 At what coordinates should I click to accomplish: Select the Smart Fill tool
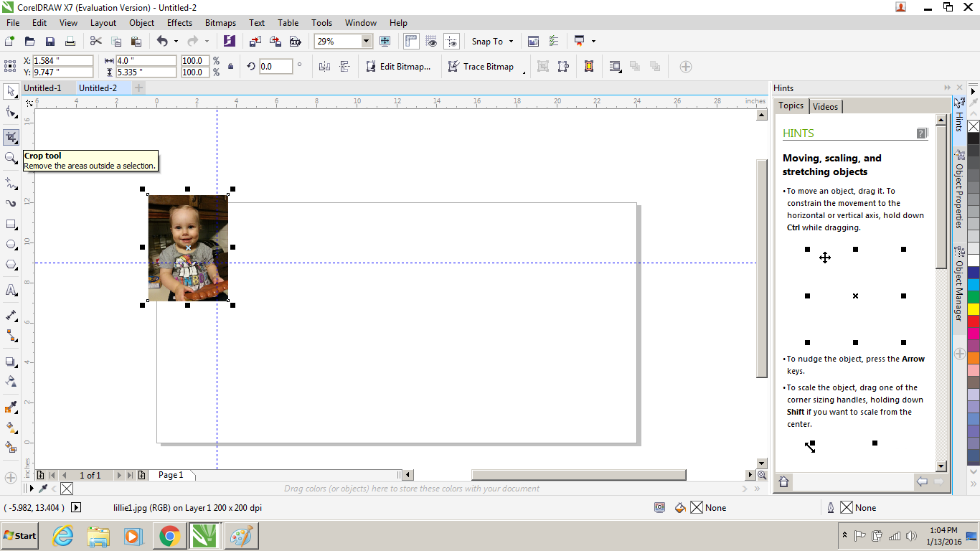click(11, 448)
